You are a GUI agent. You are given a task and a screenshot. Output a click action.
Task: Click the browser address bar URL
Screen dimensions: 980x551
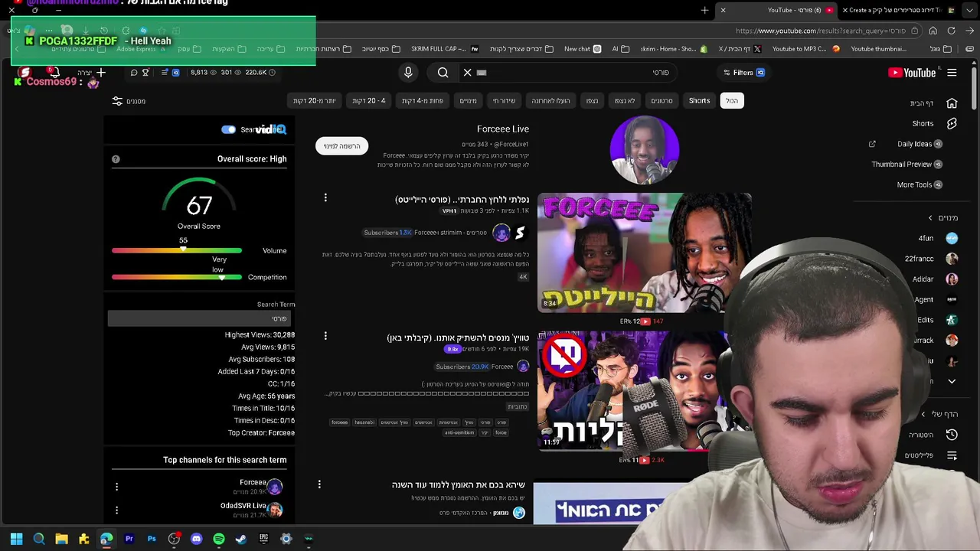click(820, 31)
